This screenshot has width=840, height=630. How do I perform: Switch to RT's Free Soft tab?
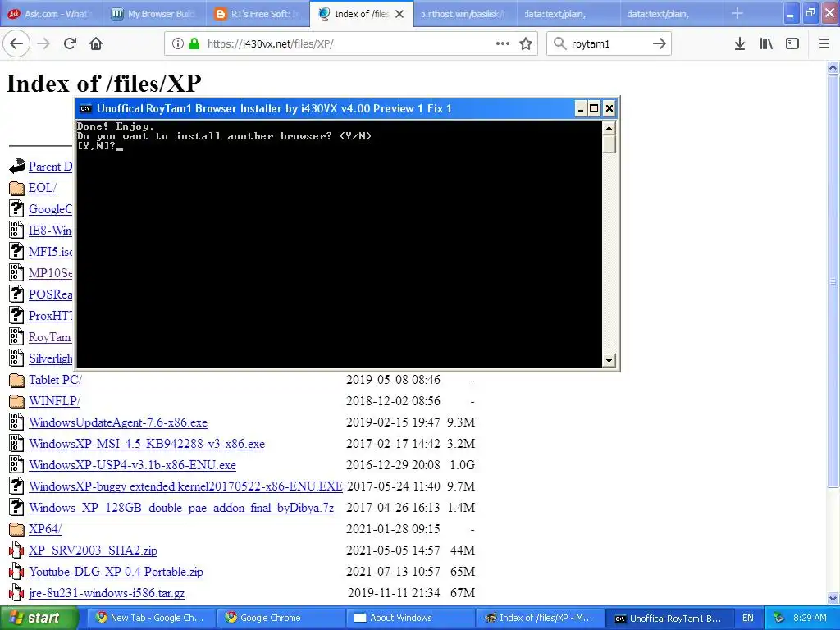[x=258, y=14]
